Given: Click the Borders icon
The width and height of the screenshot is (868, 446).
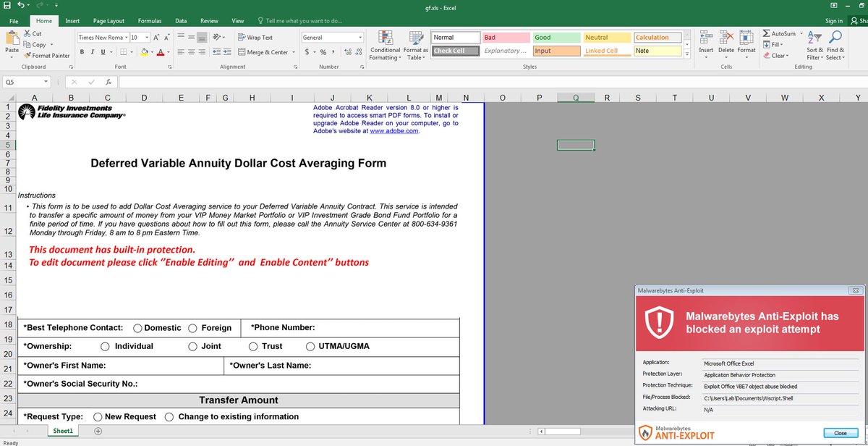Looking at the screenshot, I should pos(123,52).
